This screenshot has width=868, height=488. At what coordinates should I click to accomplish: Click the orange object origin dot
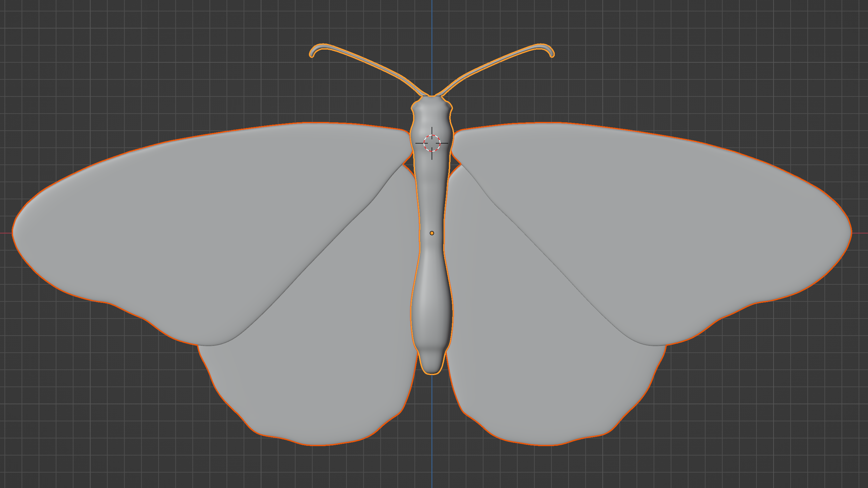[x=431, y=233]
